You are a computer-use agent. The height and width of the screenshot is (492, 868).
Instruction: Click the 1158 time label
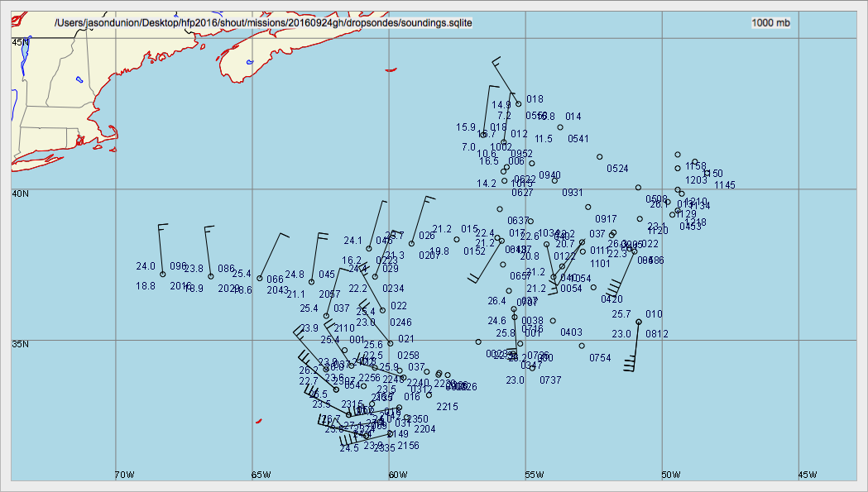click(695, 166)
